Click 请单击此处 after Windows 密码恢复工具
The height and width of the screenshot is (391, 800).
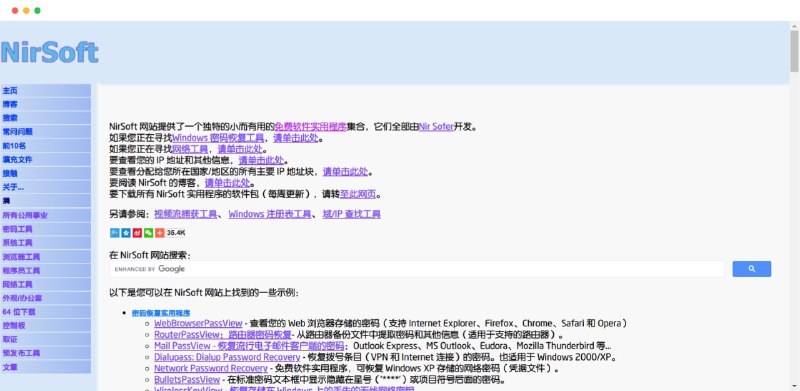click(x=296, y=138)
